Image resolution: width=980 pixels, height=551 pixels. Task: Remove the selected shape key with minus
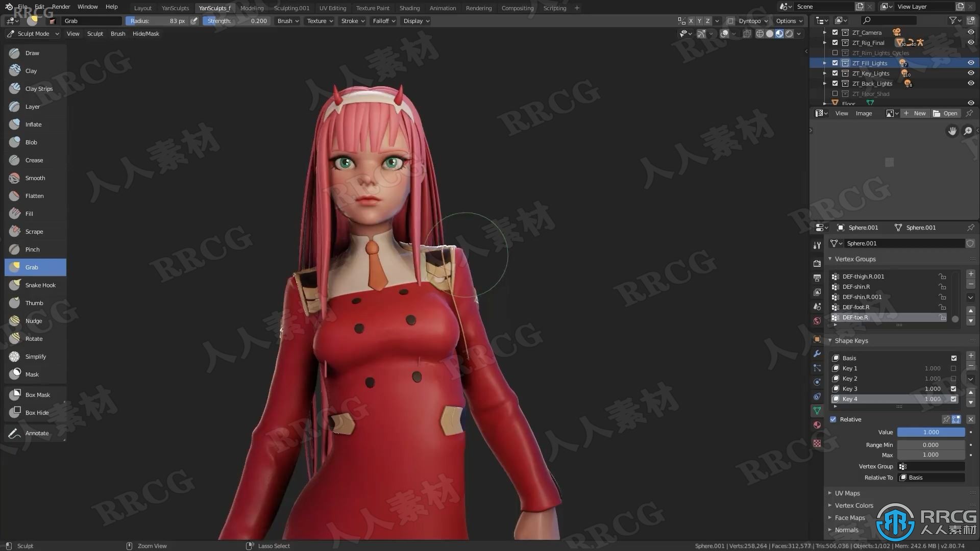971,366
